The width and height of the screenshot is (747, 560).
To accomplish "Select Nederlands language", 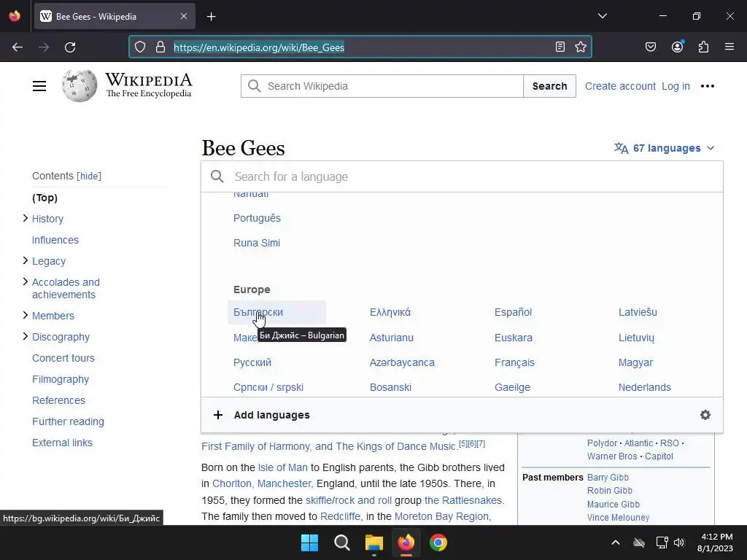I will point(645,387).
